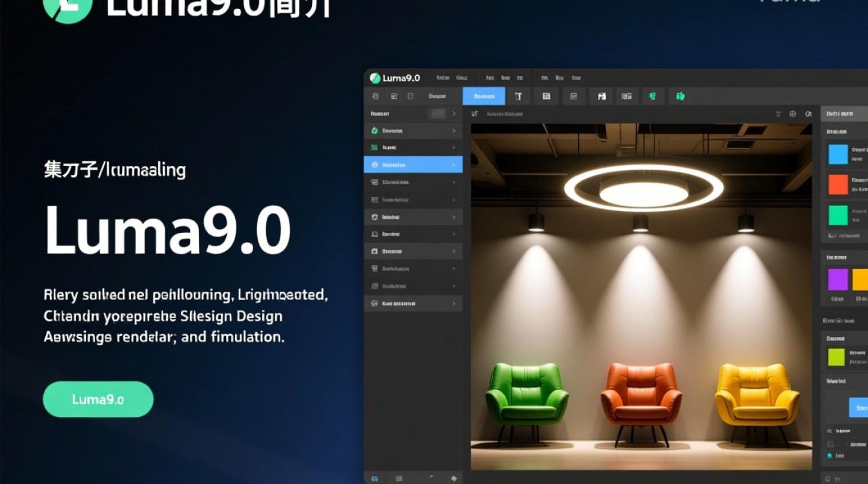Open the sidebar row with the green circular-arrows icon
Screen dimensions: 868x484
coord(413,130)
